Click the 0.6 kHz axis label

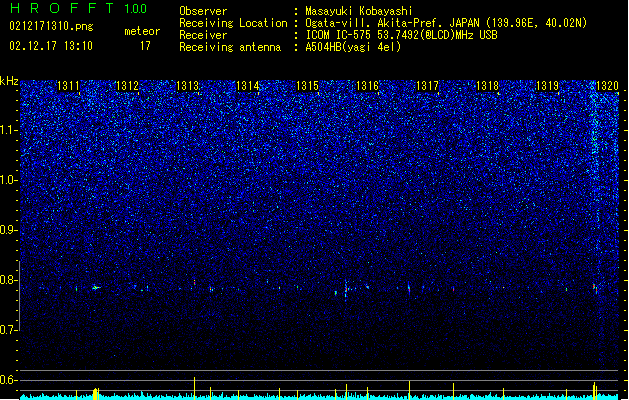[x=9, y=380]
